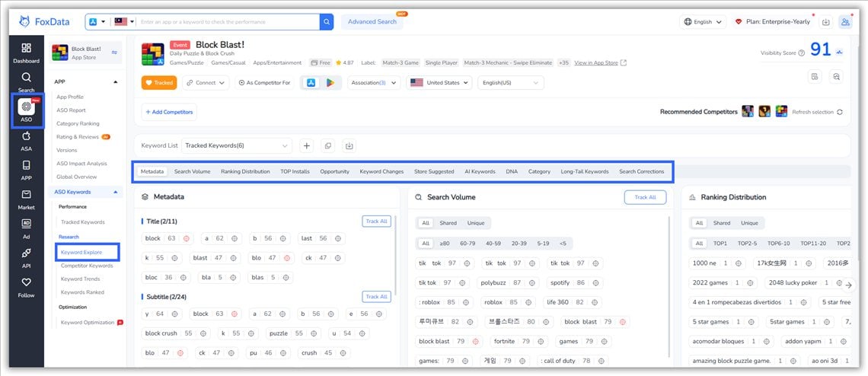The width and height of the screenshot is (868, 376).
Task: Select the Google Play platform icon
Action: [330, 82]
